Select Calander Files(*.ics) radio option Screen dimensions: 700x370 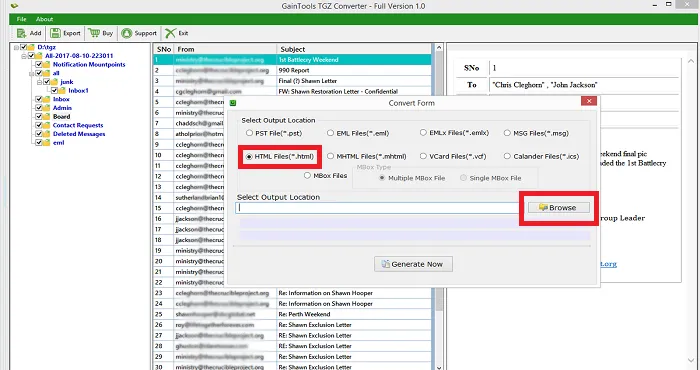coord(507,156)
